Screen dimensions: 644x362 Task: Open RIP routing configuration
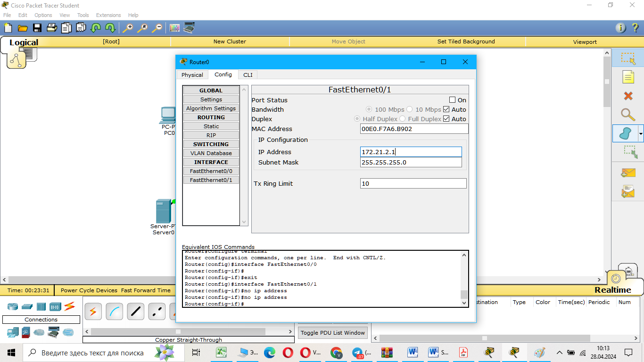[211, 135]
